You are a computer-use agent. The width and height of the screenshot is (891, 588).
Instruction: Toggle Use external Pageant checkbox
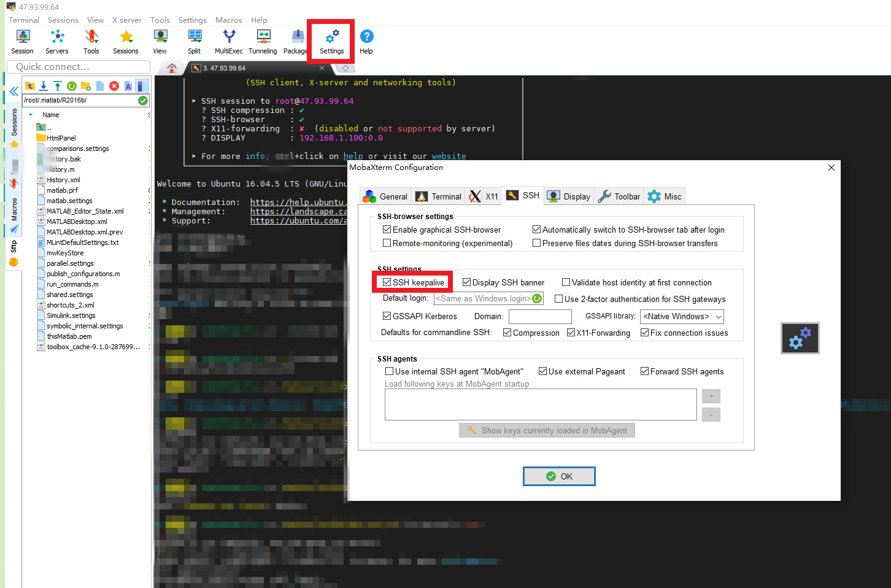(543, 371)
